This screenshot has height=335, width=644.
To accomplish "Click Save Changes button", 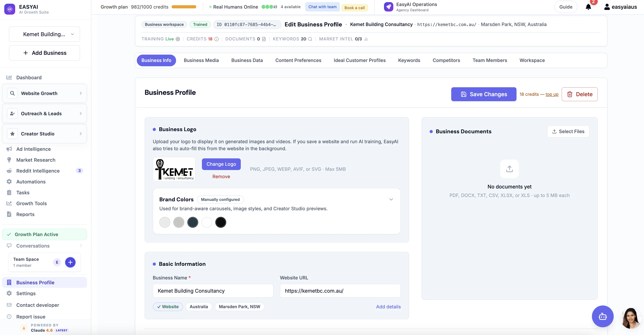I will pos(483,94).
